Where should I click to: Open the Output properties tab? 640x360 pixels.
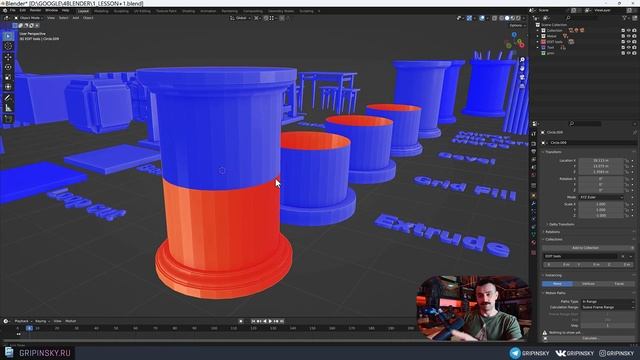click(x=533, y=151)
